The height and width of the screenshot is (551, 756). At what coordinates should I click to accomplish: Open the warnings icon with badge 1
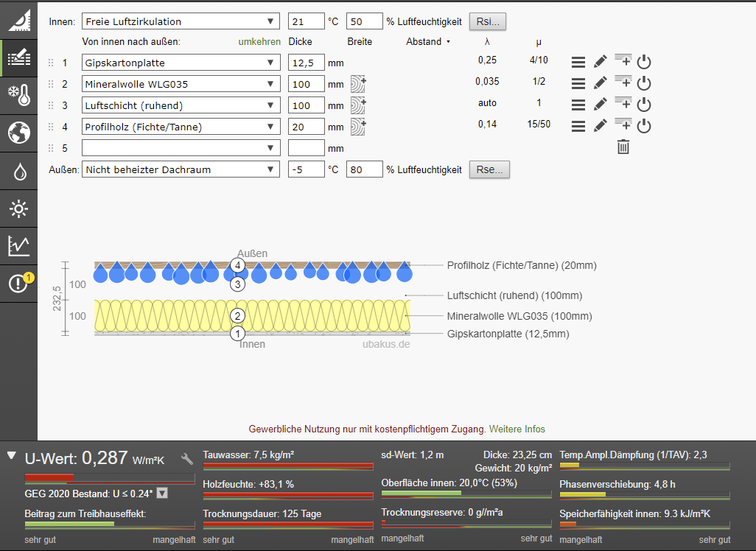pos(18,283)
